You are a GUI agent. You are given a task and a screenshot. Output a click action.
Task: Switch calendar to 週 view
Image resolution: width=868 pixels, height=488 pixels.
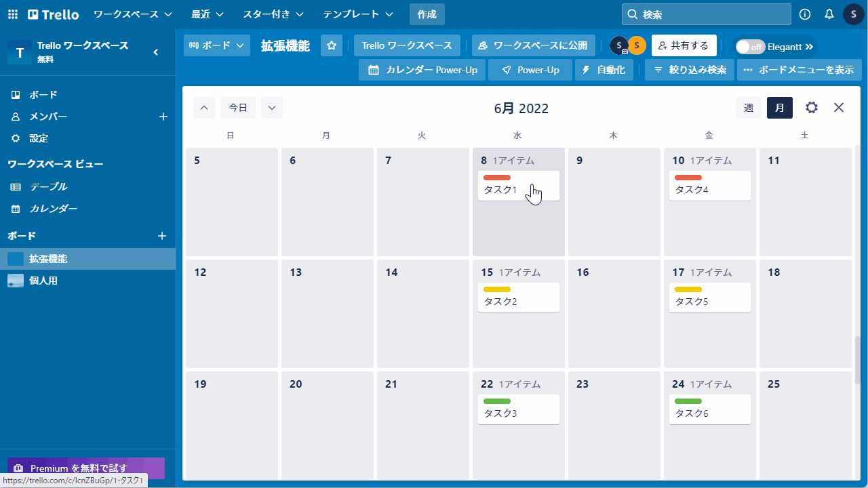click(749, 108)
